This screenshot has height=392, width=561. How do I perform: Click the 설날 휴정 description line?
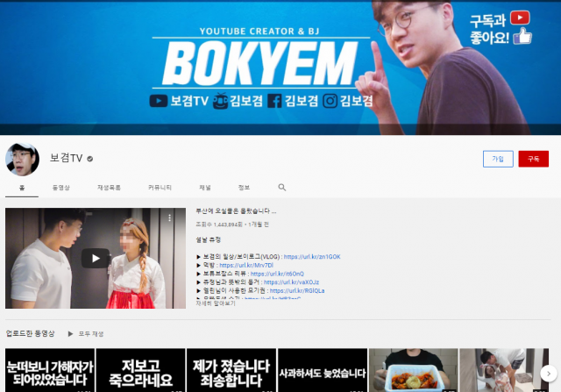click(x=209, y=240)
